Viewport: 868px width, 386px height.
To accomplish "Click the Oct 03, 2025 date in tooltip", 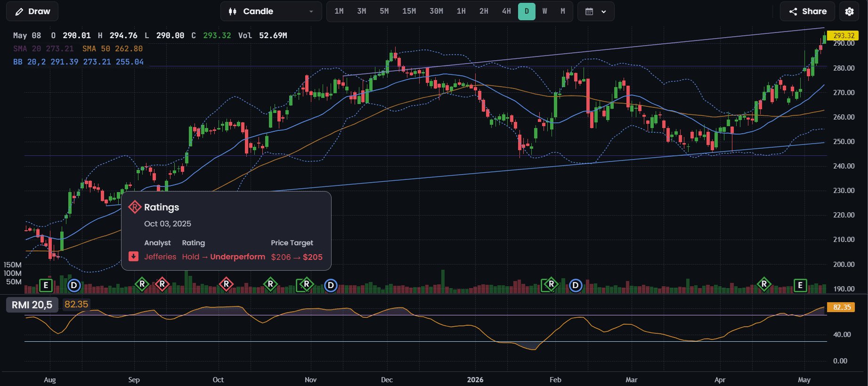I will (x=168, y=224).
